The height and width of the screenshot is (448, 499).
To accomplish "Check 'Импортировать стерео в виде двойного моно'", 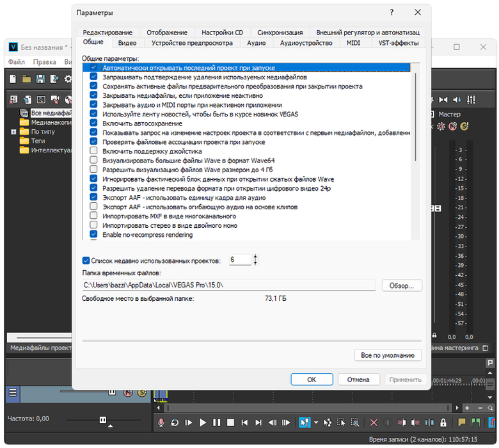I will pyautogui.click(x=93, y=225).
